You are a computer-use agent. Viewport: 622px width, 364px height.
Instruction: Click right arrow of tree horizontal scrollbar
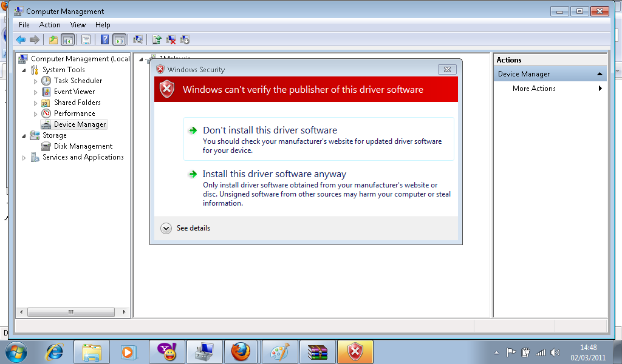(124, 312)
